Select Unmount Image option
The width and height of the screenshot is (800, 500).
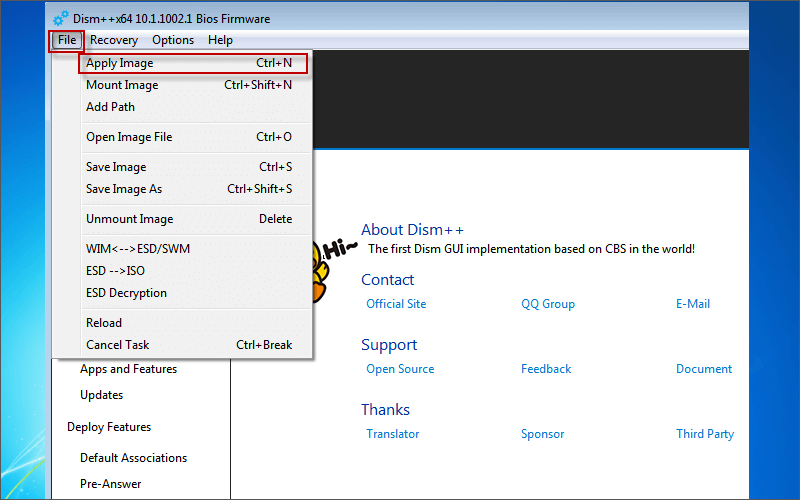[195, 219]
